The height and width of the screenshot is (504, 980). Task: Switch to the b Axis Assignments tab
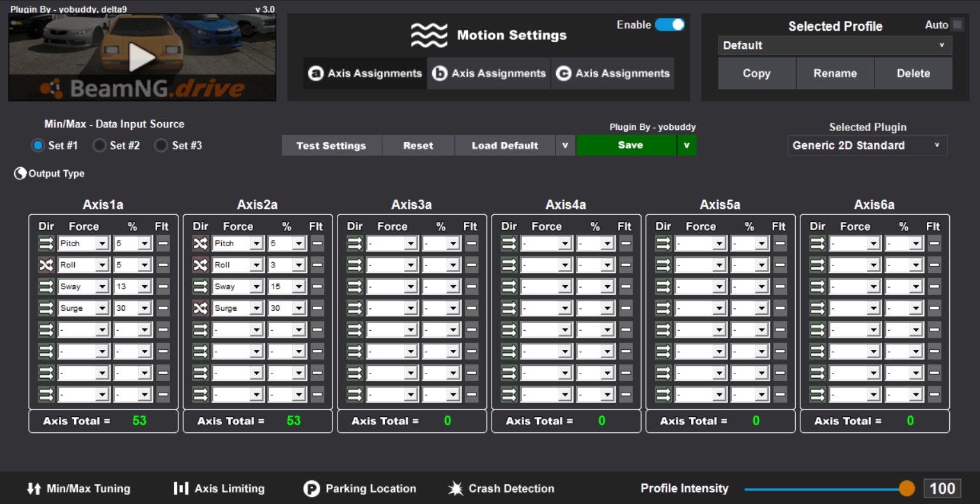tap(489, 74)
